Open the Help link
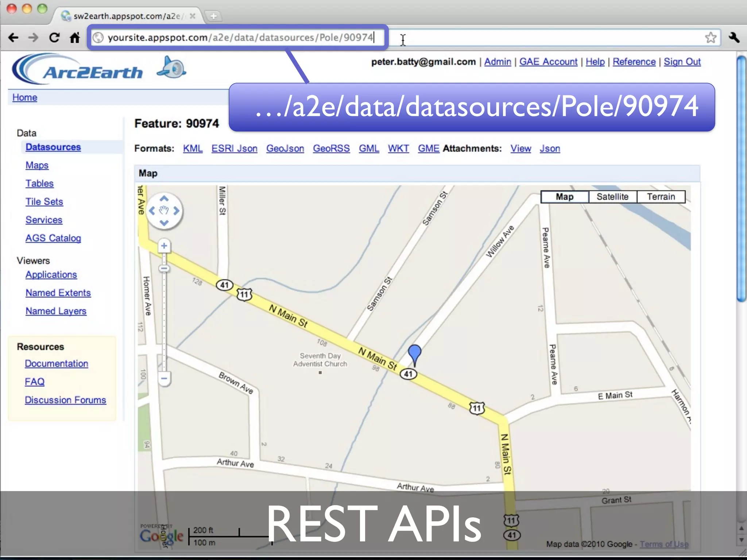 pyautogui.click(x=595, y=62)
